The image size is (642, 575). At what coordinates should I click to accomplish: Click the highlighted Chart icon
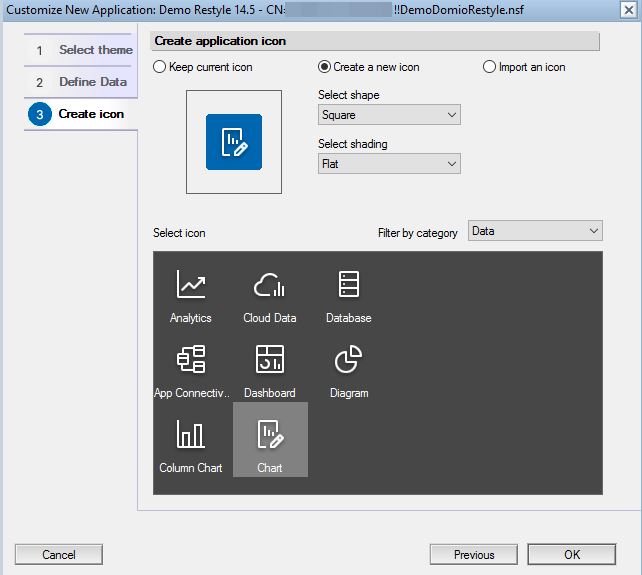pos(270,439)
